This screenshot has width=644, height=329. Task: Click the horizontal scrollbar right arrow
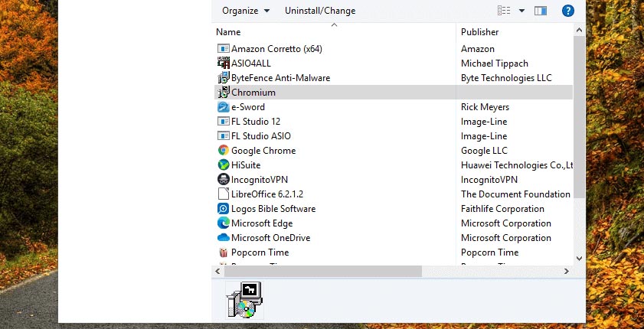point(567,271)
